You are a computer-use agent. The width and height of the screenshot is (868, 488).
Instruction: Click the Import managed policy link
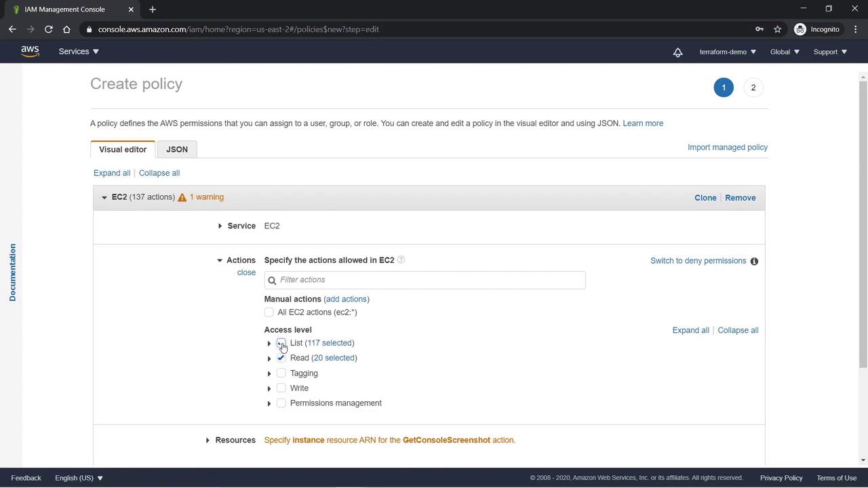pyautogui.click(x=727, y=147)
